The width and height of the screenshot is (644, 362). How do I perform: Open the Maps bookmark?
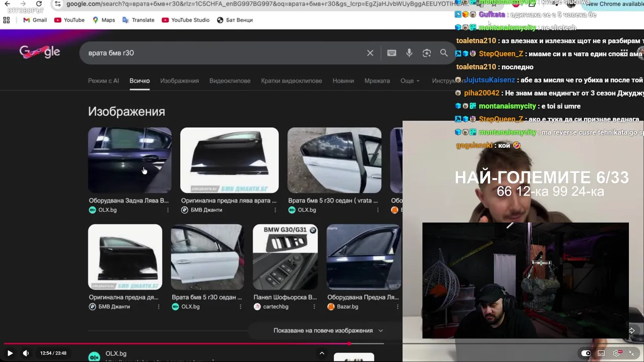103,20
